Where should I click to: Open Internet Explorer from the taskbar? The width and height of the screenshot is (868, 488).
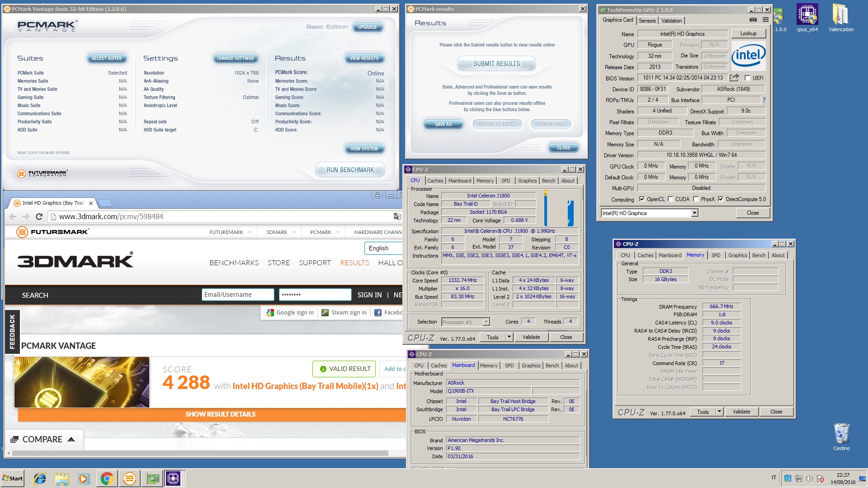40,479
